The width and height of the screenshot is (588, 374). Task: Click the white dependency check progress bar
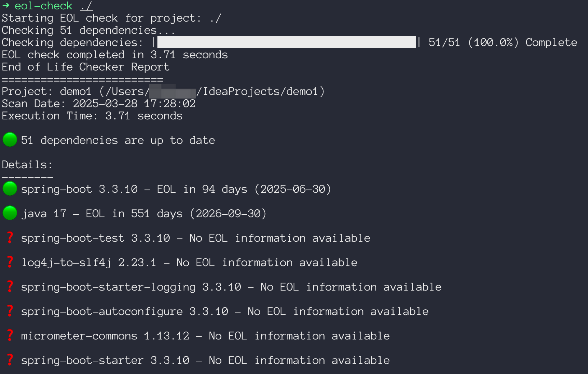pyautogui.click(x=287, y=42)
